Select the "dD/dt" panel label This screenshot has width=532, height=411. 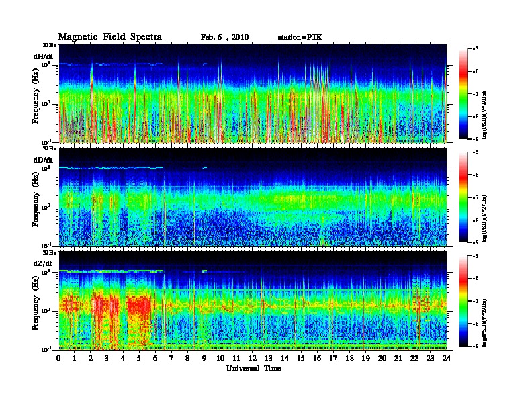coord(43,160)
